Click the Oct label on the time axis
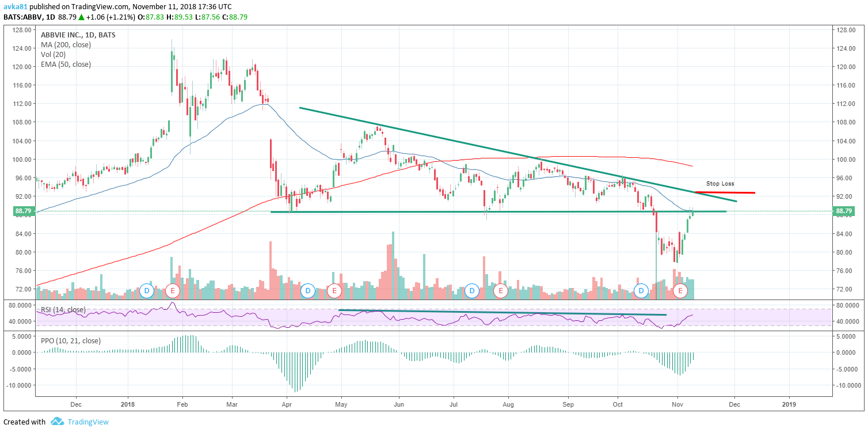868x432 pixels. point(618,404)
